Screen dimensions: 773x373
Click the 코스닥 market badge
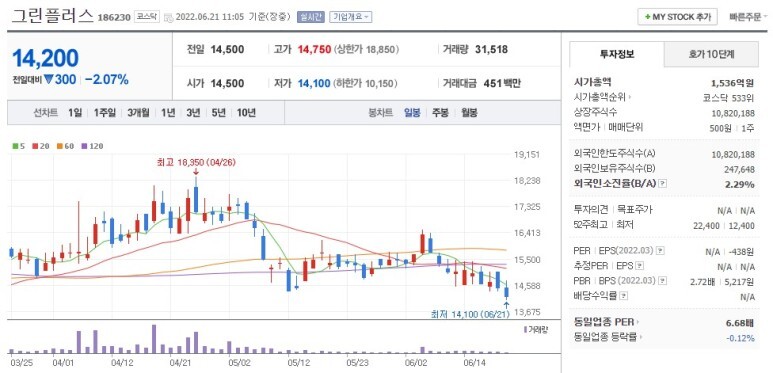tap(146, 17)
